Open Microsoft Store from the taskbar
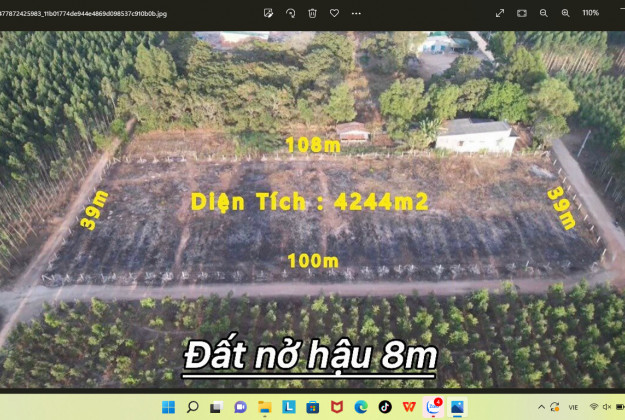 pyautogui.click(x=313, y=407)
